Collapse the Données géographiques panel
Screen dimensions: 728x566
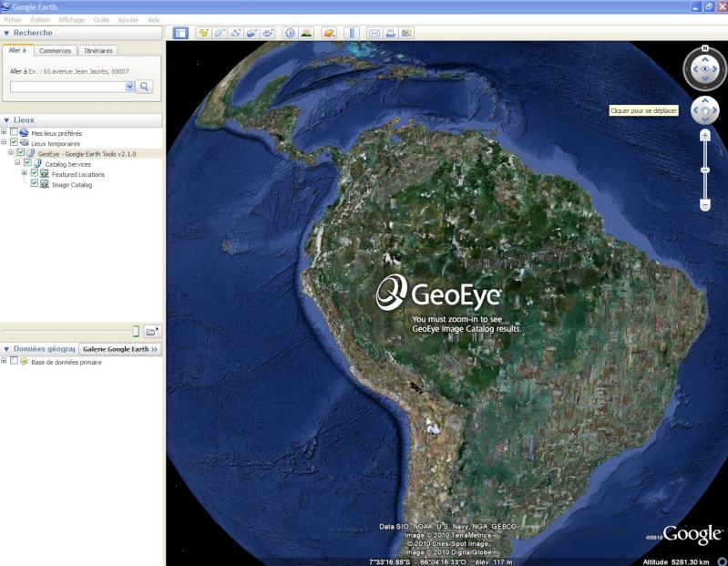point(6,349)
